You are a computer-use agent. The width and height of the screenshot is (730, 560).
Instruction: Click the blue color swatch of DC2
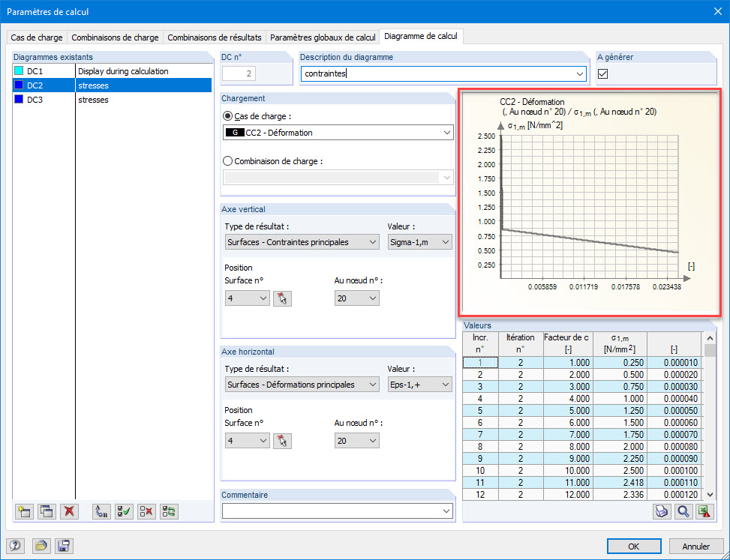19,85
